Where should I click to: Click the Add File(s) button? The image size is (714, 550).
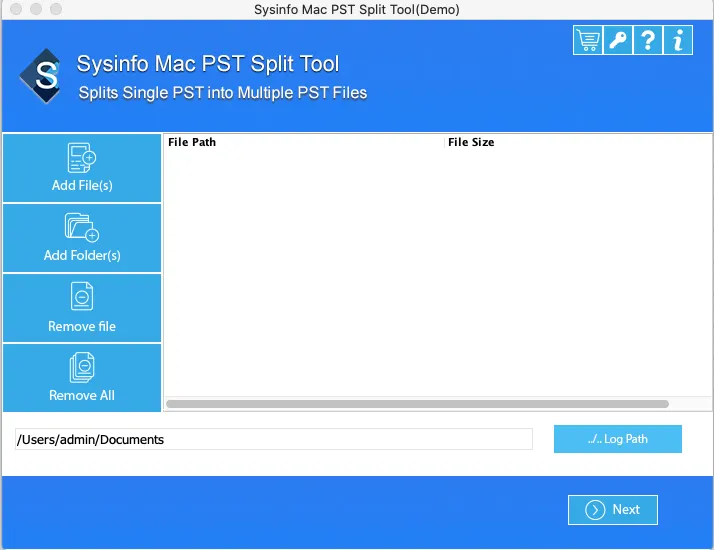pos(82,168)
